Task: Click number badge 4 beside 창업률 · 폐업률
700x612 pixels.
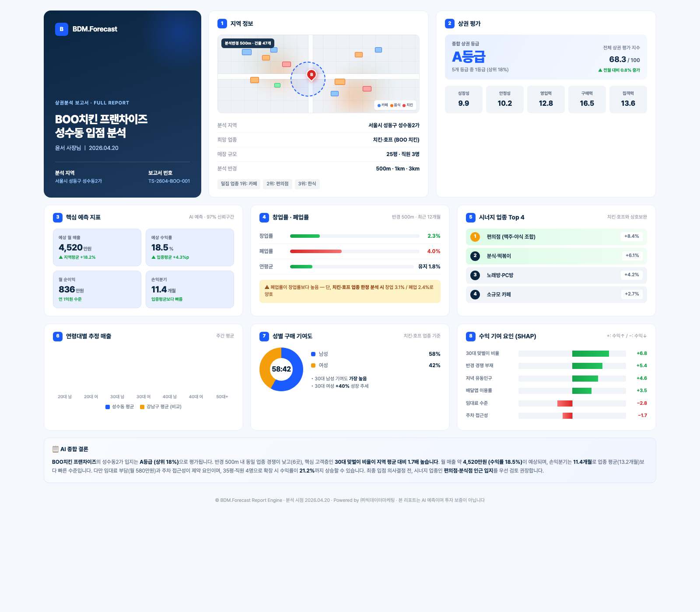Action: click(264, 217)
